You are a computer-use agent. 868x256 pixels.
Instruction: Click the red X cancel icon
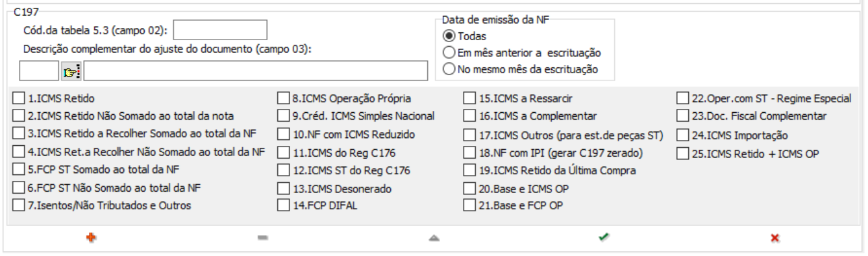(x=775, y=238)
